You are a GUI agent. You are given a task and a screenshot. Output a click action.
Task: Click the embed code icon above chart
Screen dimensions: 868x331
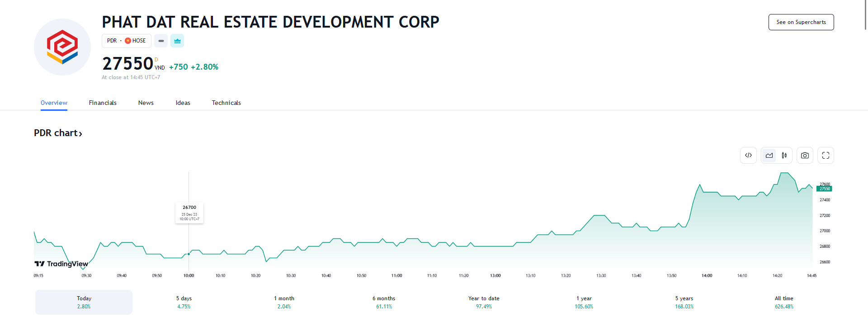coord(748,156)
